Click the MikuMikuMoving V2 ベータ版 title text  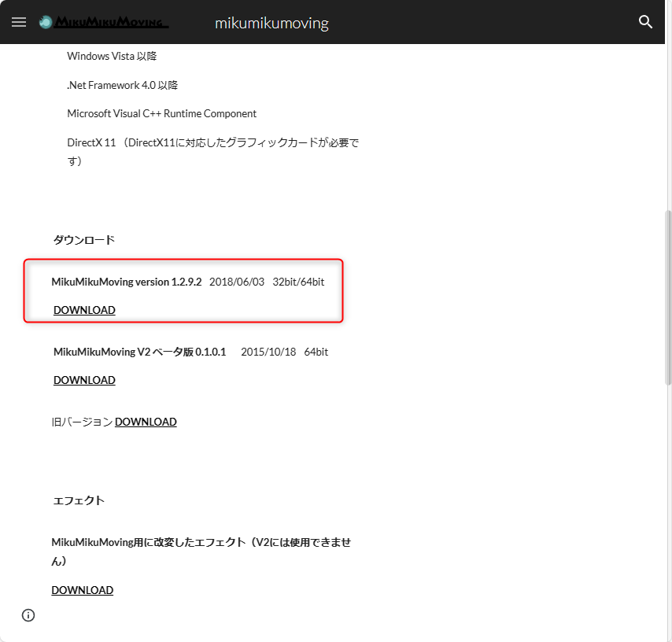(139, 352)
